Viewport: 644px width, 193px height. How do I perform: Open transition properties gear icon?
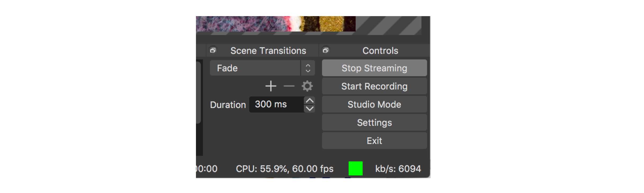click(307, 86)
